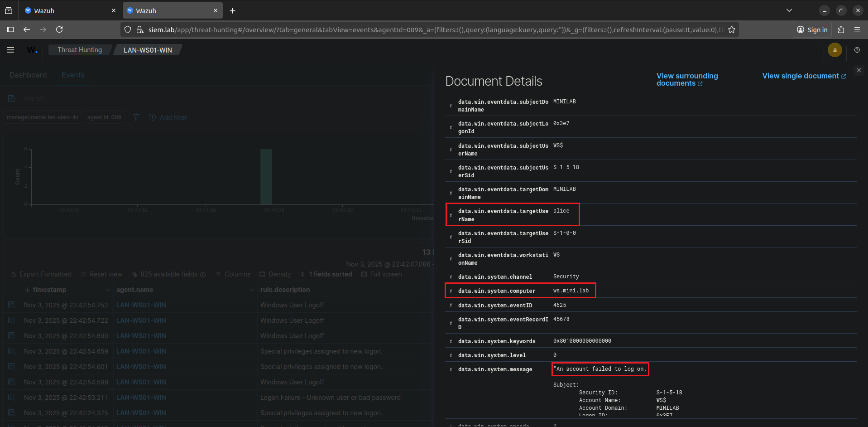
Task: Open the user avatar 'a' menu
Action: pyautogui.click(x=834, y=50)
